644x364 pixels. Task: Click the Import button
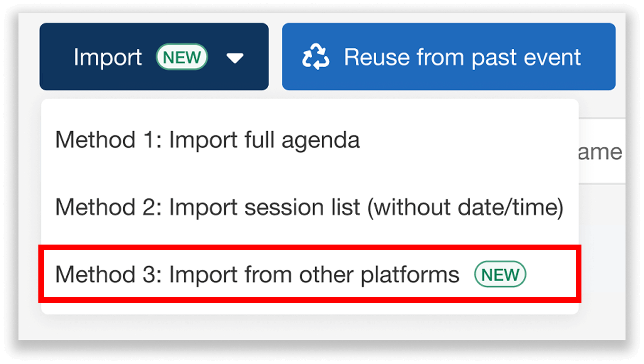pos(107,56)
